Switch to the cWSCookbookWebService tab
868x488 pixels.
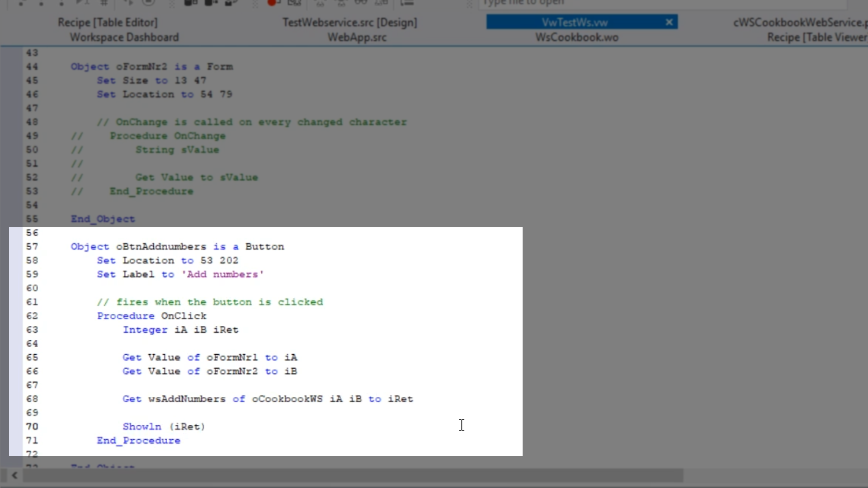click(x=799, y=23)
